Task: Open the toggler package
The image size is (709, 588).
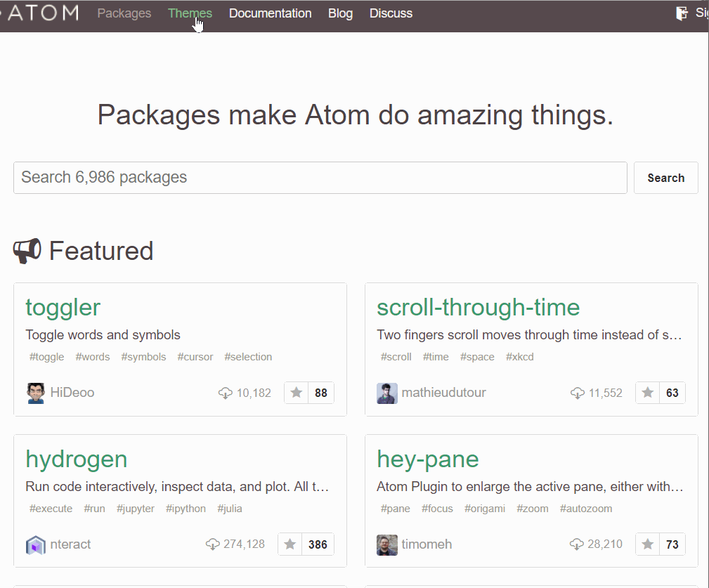Action: pyautogui.click(x=63, y=307)
